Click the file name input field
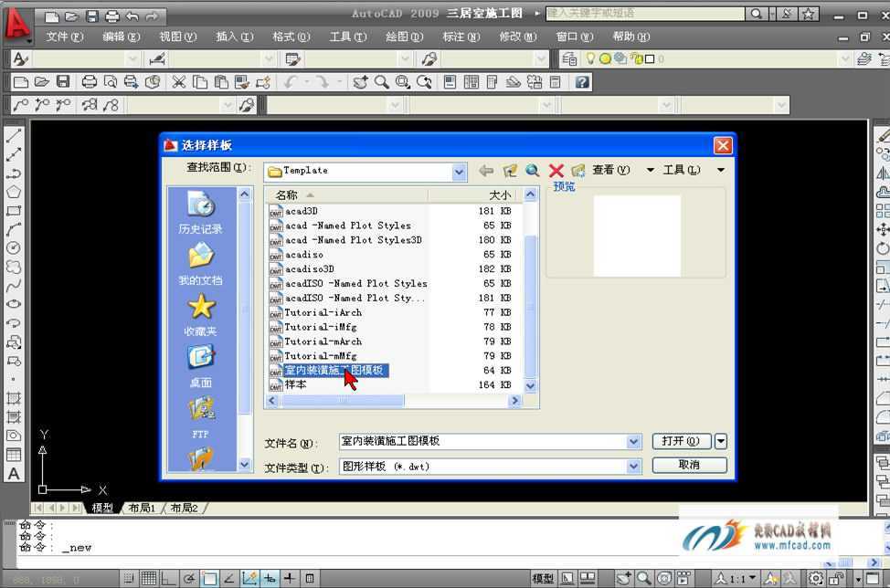The image size is (890, 588). (x=483, y=441)
